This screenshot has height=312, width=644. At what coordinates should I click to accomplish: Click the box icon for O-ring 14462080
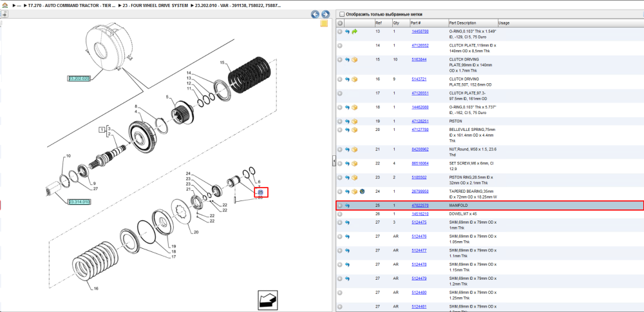pyautogui.click(x=354, y=107)
